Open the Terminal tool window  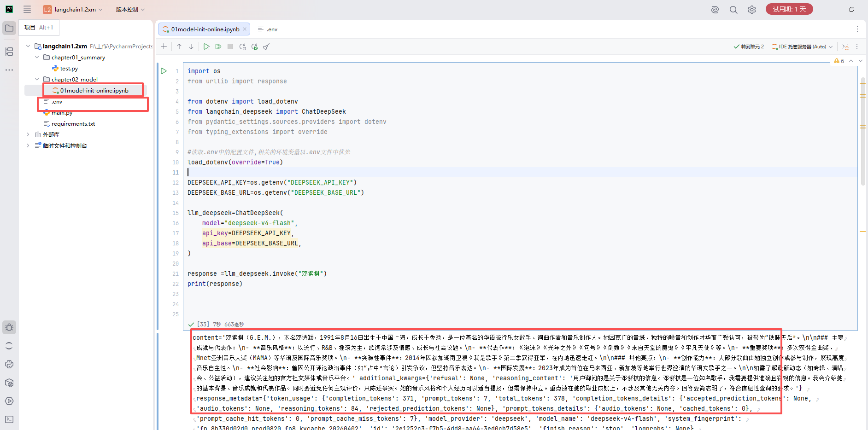coord(9,419)
